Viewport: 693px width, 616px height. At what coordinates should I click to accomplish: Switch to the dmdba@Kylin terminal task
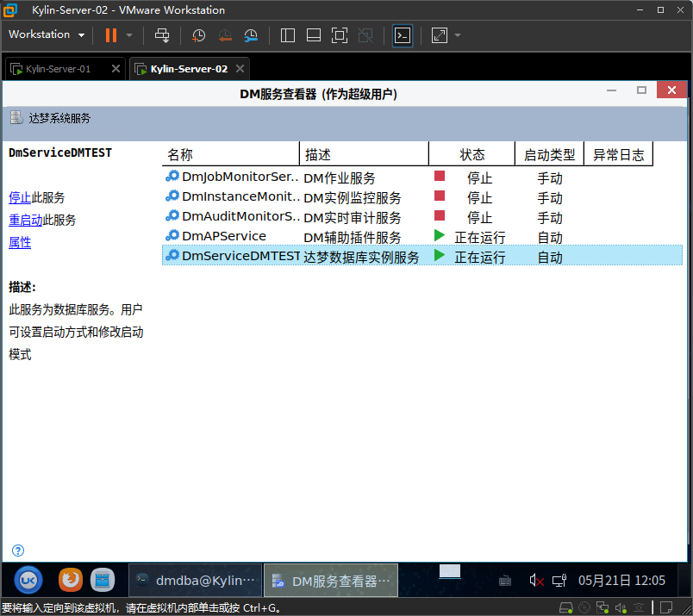click(196, 580)
